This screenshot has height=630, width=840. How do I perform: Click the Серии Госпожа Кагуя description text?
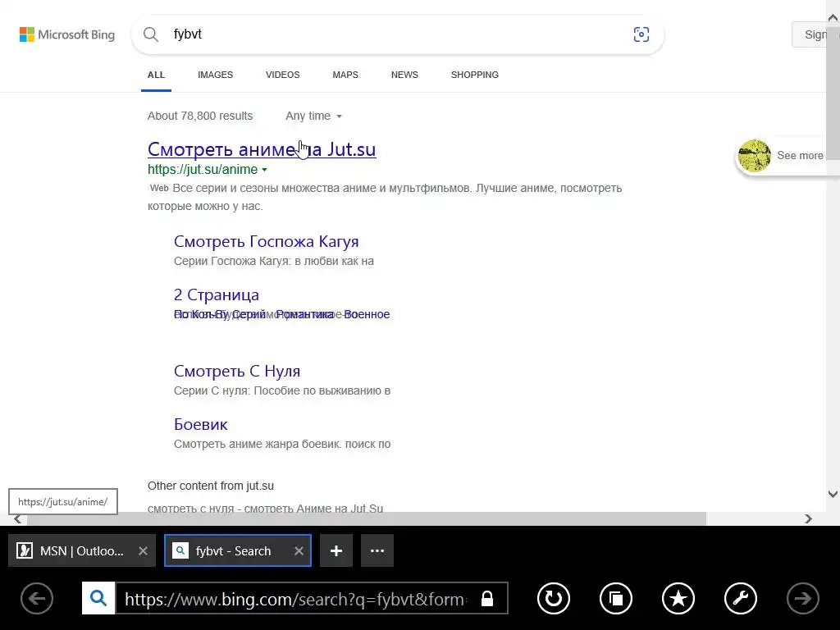pyautogui.click(x=274, y=262)
